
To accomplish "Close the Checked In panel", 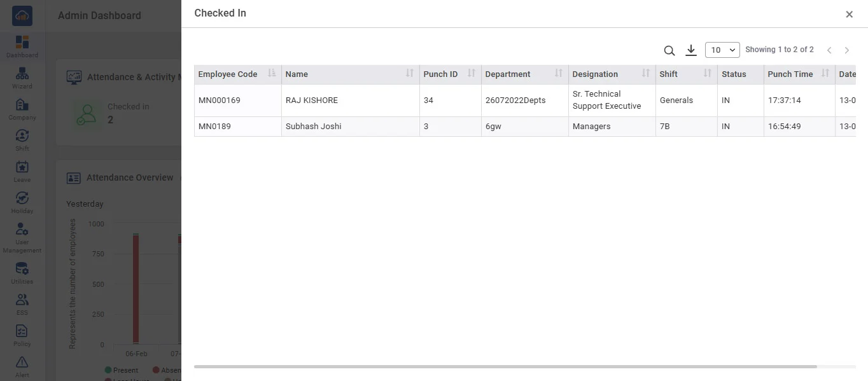I will [849, 14].
